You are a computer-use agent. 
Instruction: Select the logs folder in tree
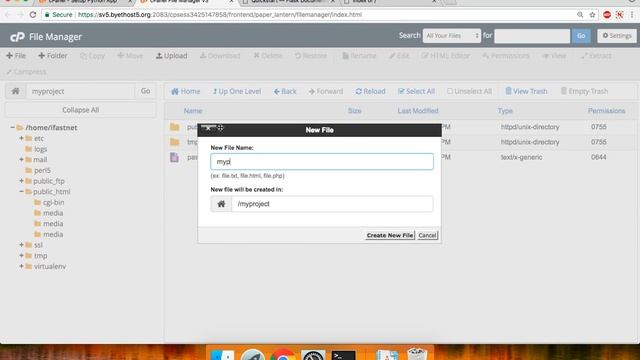40,149
